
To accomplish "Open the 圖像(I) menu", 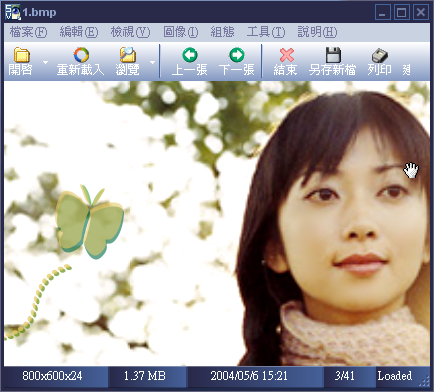I will click(180, 32).
